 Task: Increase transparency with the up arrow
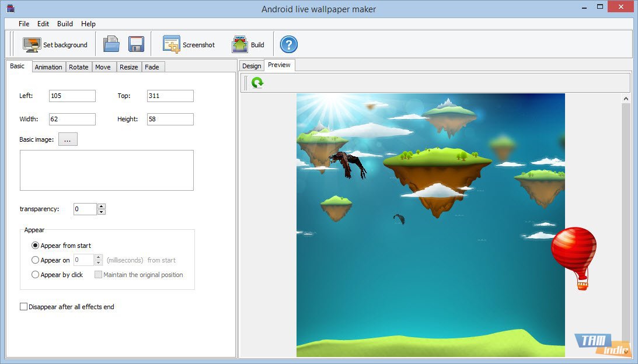(x=102, y=206)
